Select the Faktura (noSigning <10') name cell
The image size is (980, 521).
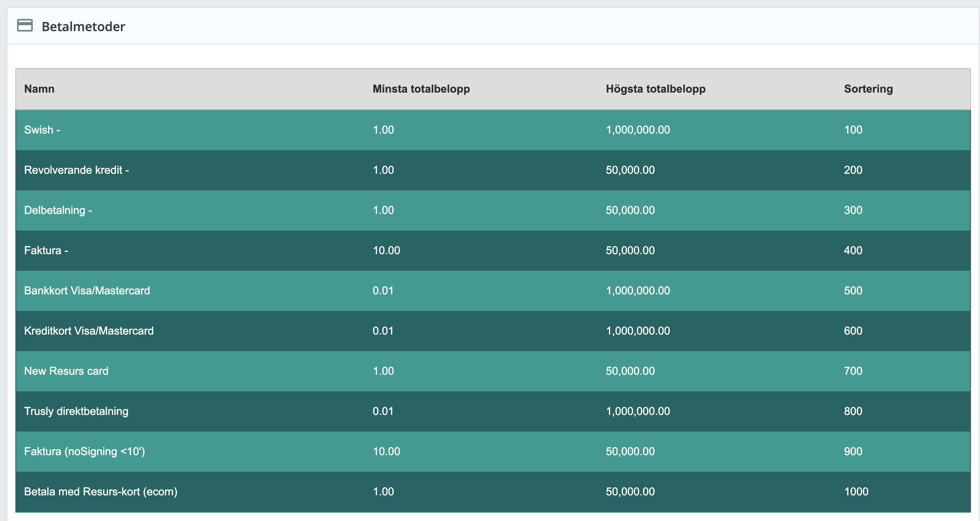click(x=84, y=451)
